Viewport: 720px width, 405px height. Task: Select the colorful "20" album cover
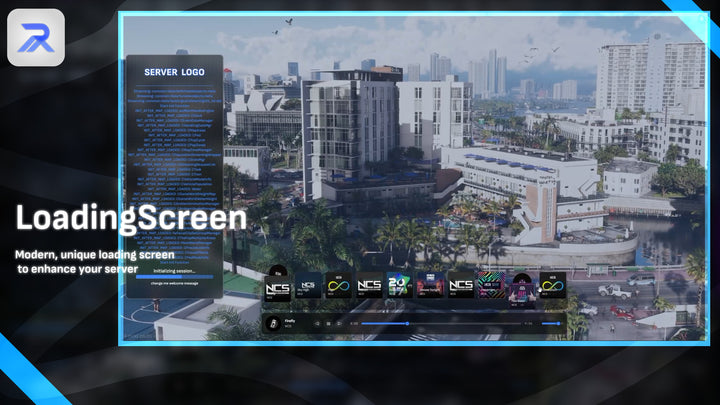[399, 285]
